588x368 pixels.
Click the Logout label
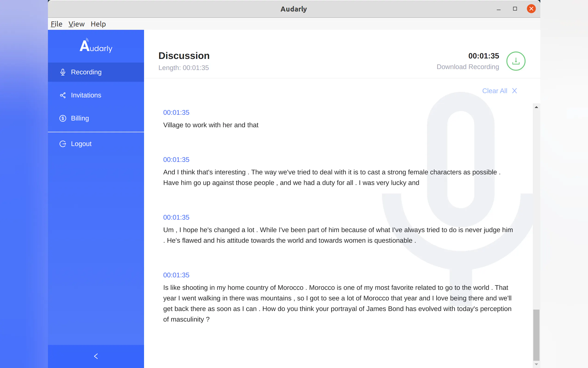click(81, 144)
